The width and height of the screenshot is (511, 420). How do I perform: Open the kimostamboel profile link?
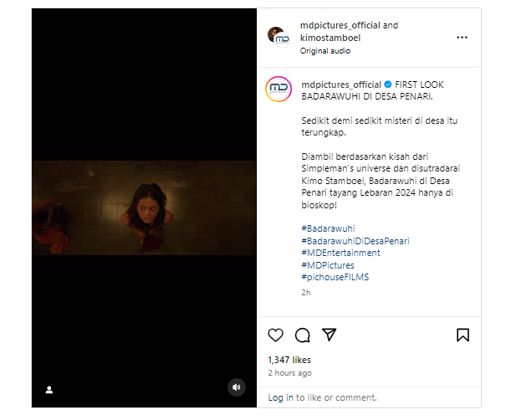[330, 38]
